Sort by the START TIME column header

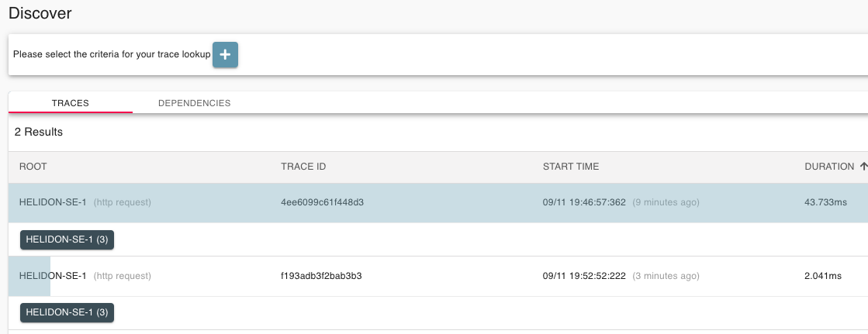pos(570,167)
